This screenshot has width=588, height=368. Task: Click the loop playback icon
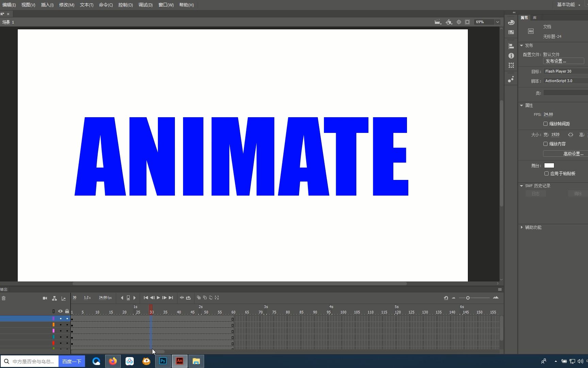click(x=188, y=297)
